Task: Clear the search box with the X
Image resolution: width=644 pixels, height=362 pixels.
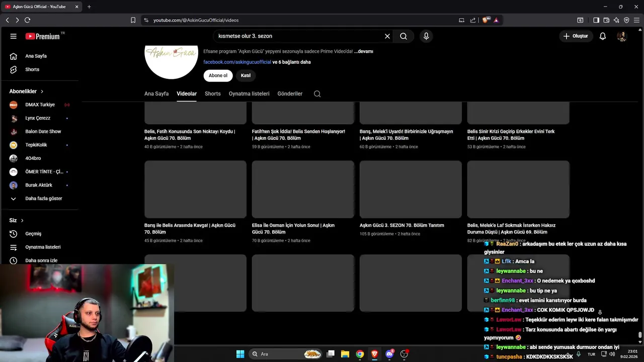Action: tap(387, 36)
